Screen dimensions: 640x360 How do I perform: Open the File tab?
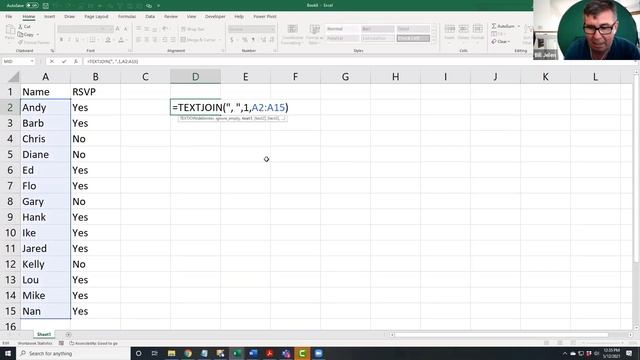pyautogui.click(x=9, y=17)
